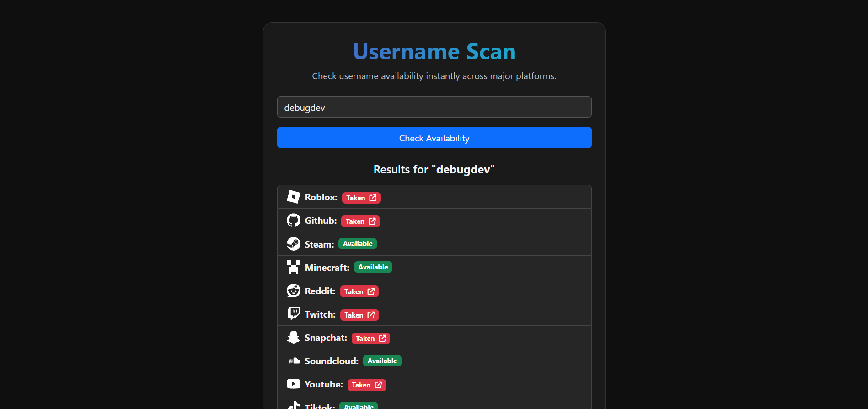Click the Soundcloud: platform label
Image resolution: width=868 pixels, height=409 pixels.
pos(332,361)
